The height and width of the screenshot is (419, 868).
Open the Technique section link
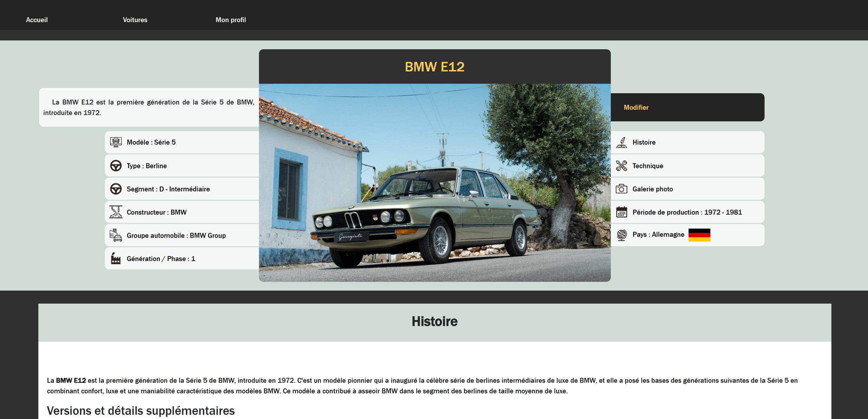(x=648, y=166)
